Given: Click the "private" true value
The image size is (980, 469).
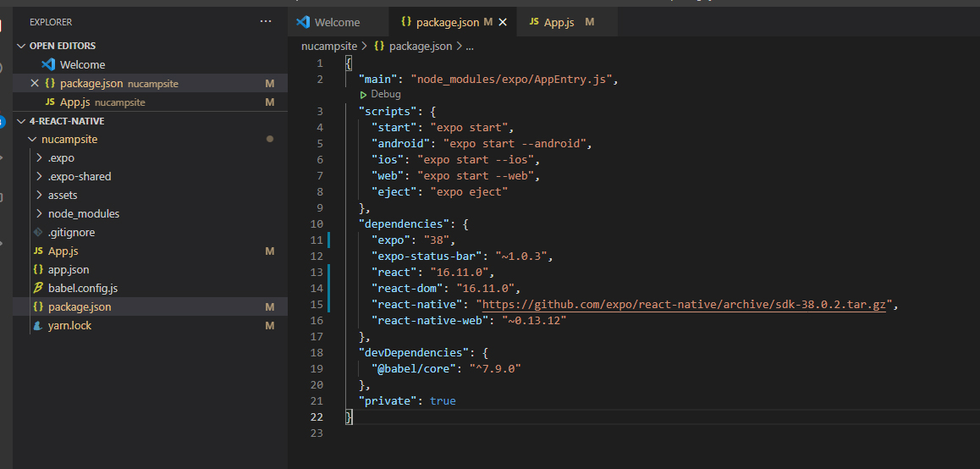Looking at the screenshot, I should click(443, 400).
